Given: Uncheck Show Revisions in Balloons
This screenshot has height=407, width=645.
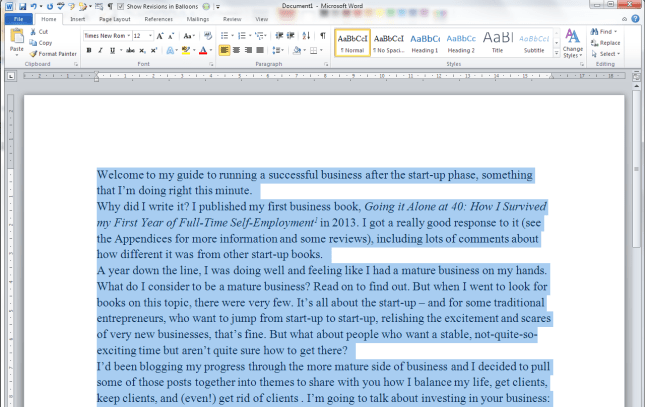Looking at the screenshot, I should [x=121, y=7].
